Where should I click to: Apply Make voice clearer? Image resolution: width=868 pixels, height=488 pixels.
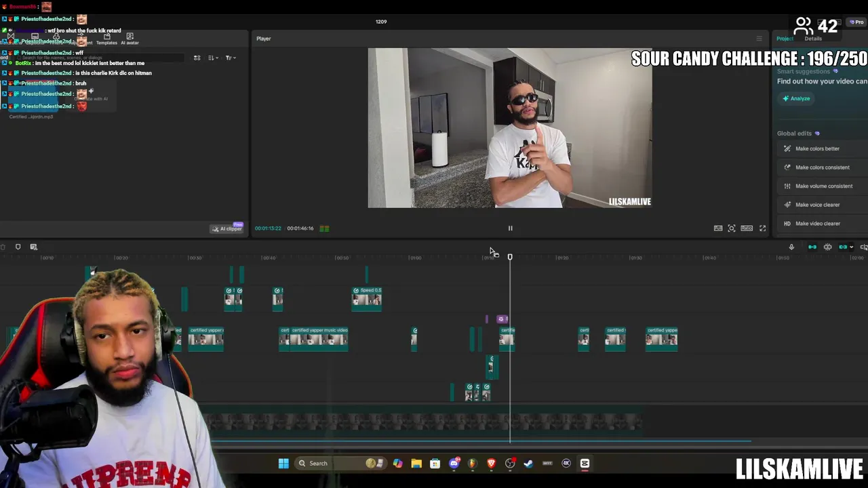pos(823,205)
